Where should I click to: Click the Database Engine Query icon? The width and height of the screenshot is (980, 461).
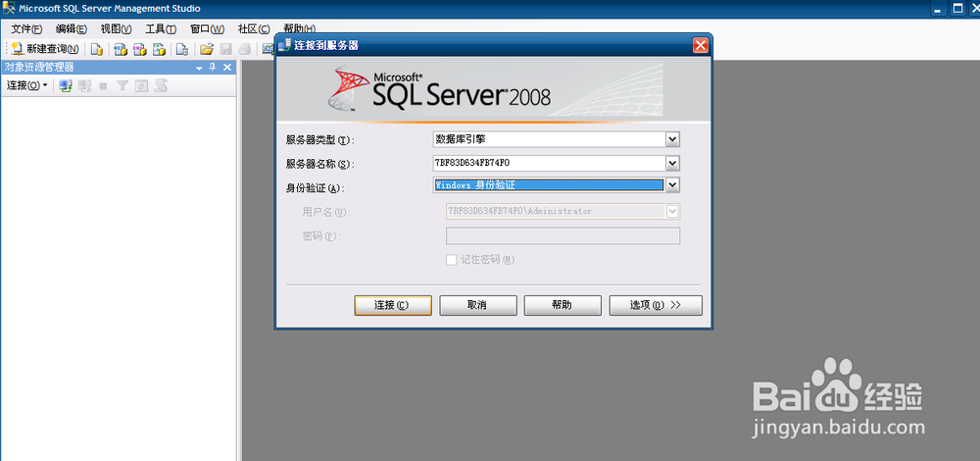tap(97, 49)
